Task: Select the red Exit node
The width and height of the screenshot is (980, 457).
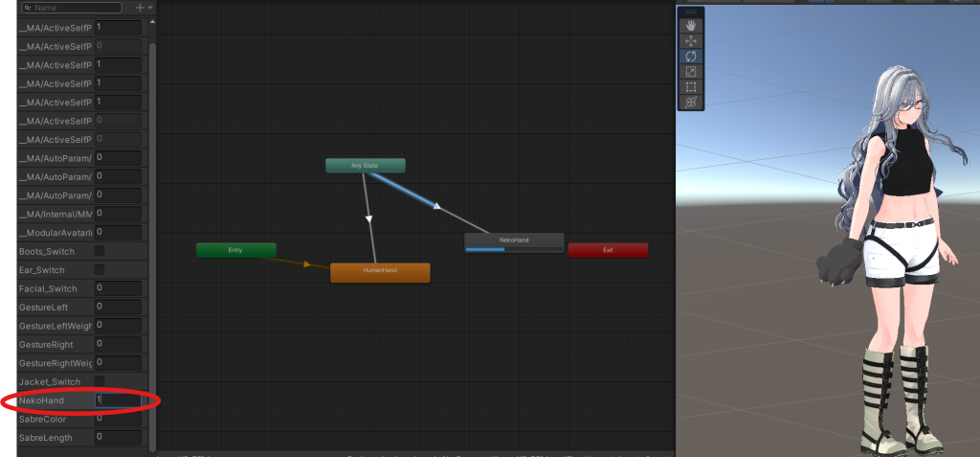Action: [x=608, y=250]
